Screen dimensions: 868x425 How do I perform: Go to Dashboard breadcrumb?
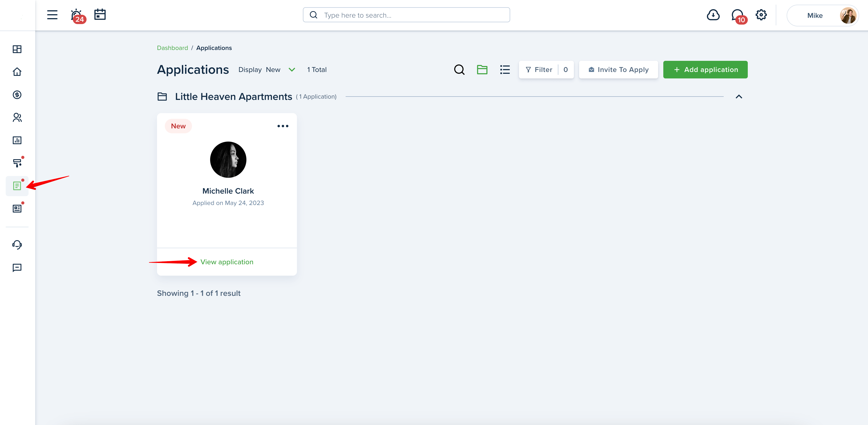click(173, 48)
